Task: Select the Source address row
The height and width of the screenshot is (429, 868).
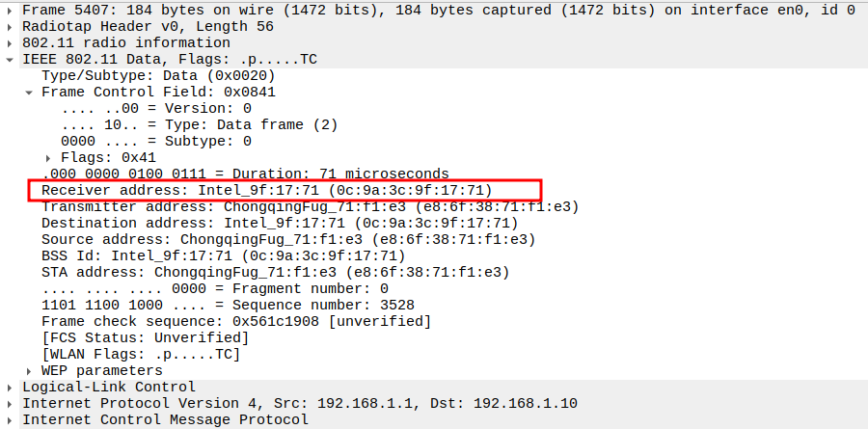Action: click(287, 239)
